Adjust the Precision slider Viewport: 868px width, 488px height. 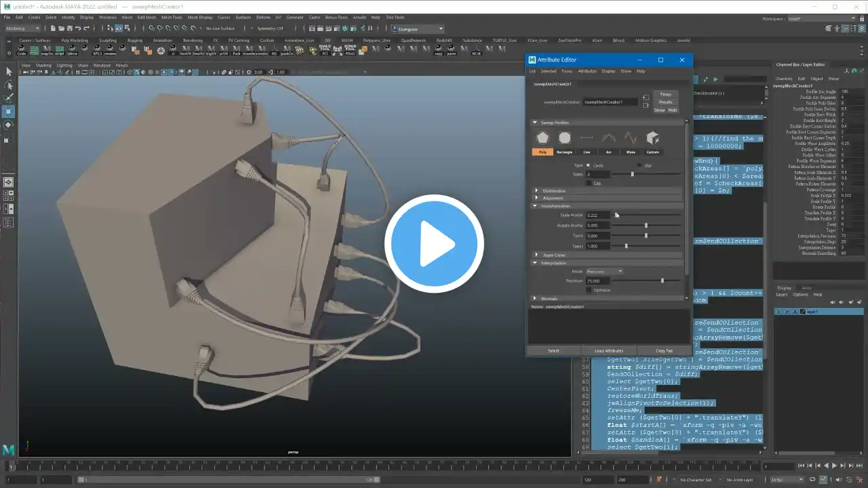646,281
